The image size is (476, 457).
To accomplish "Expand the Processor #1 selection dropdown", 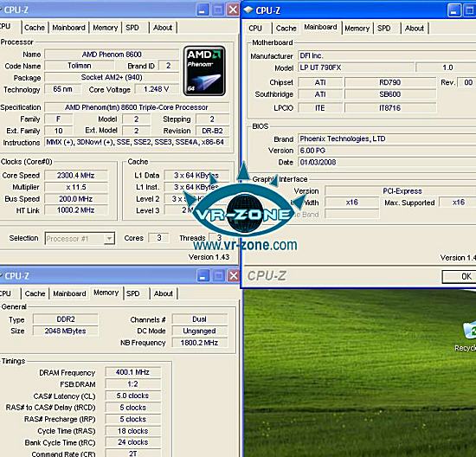I will [x=109, y=238].
